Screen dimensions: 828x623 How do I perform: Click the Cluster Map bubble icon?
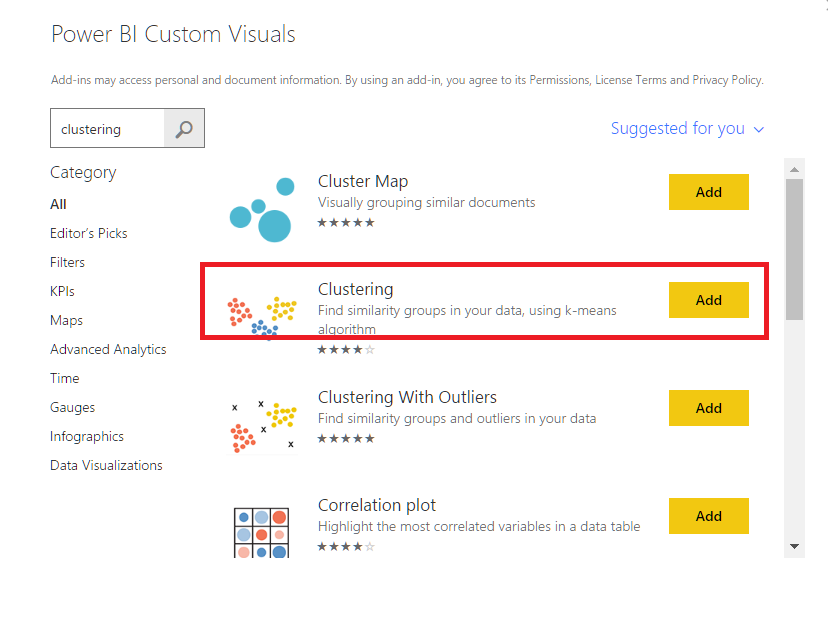click(260, 209)
